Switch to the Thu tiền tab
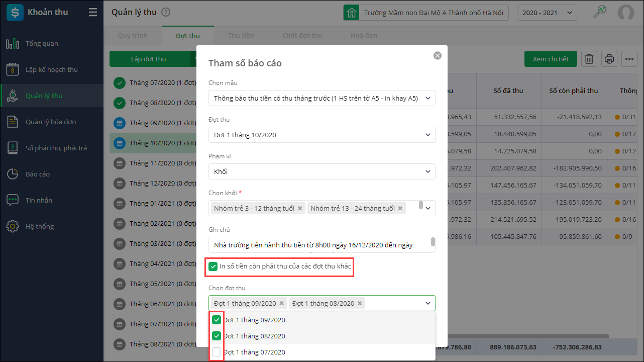The height and width of the screenshot is (362, 644). click(241, 36)
